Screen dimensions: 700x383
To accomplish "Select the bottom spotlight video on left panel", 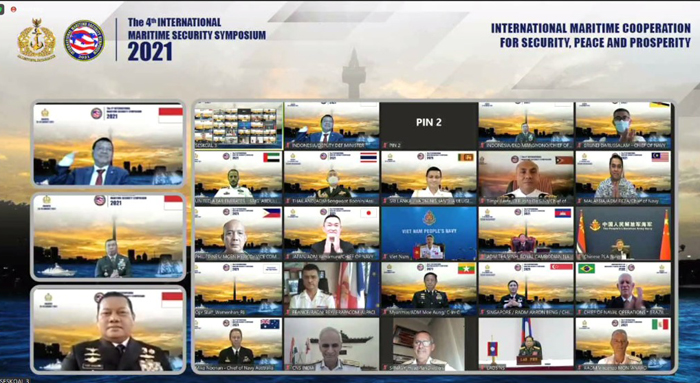I will click(108, 329).
